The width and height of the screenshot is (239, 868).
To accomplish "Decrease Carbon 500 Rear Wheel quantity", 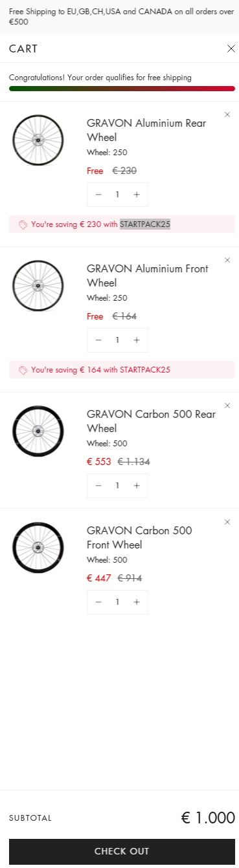I will point(98,486).
